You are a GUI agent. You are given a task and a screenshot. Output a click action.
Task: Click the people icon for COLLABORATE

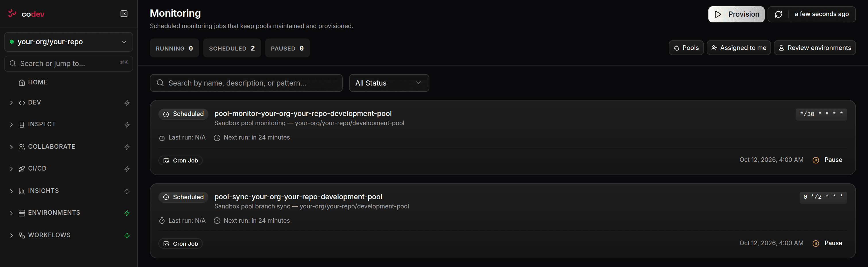point(22,147)
